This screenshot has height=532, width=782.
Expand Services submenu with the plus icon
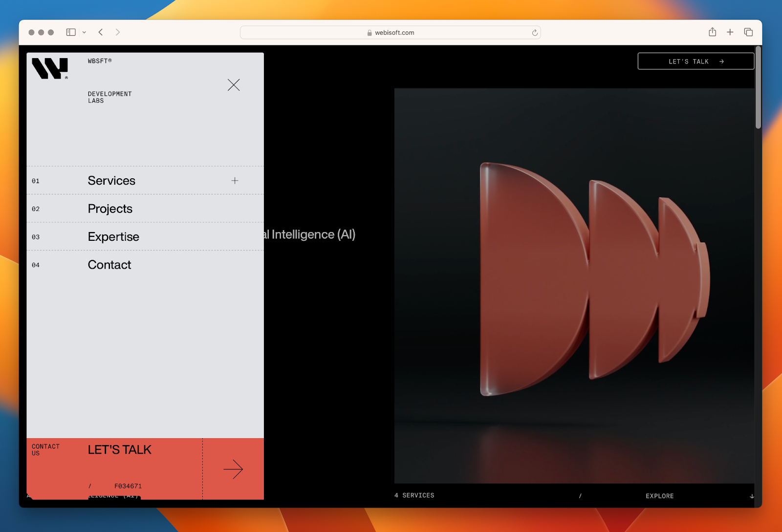click(235, 181)
